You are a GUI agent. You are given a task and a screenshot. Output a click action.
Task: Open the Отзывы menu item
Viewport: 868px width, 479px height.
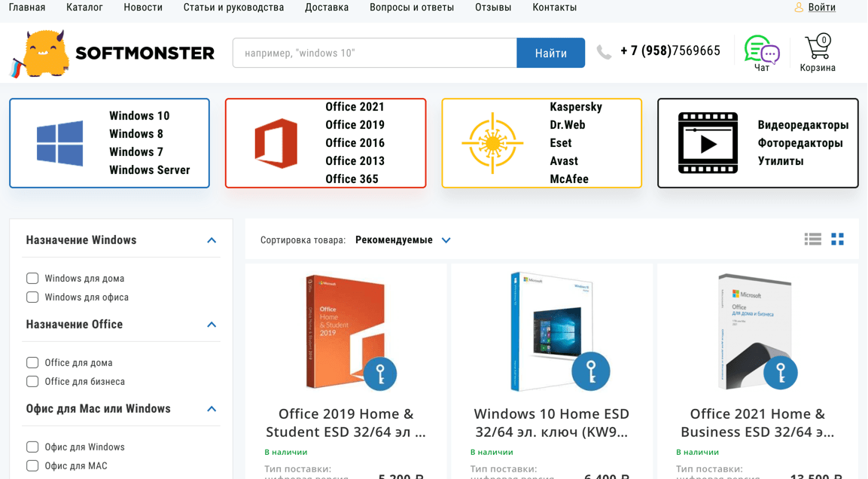493,8
